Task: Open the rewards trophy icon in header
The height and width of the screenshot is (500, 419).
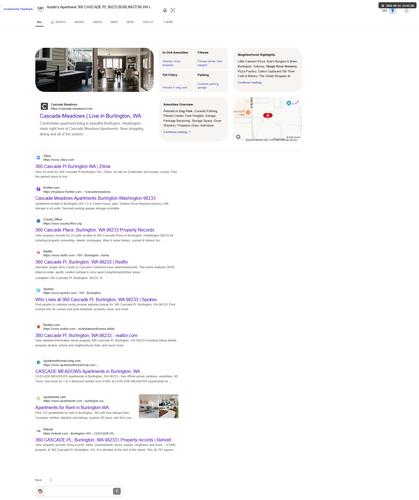Action: tap(393, 11)
